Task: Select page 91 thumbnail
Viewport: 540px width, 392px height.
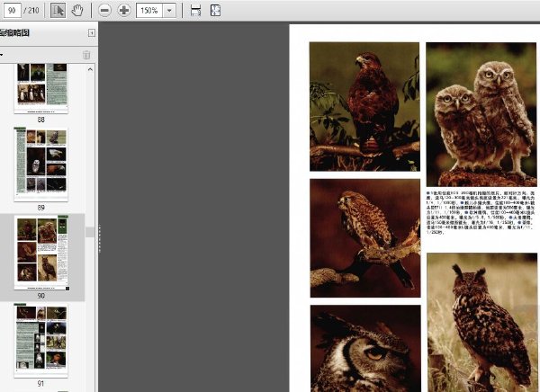Action: pos(41,340)
